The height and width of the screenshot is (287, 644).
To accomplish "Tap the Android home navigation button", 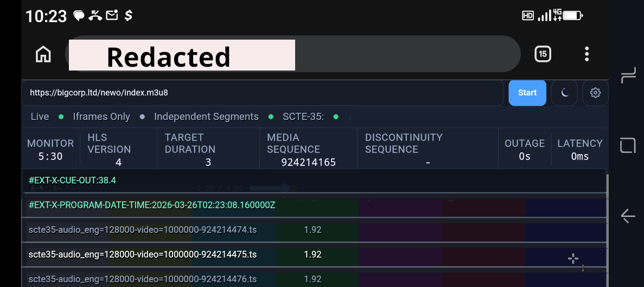I will click(628, 145).
